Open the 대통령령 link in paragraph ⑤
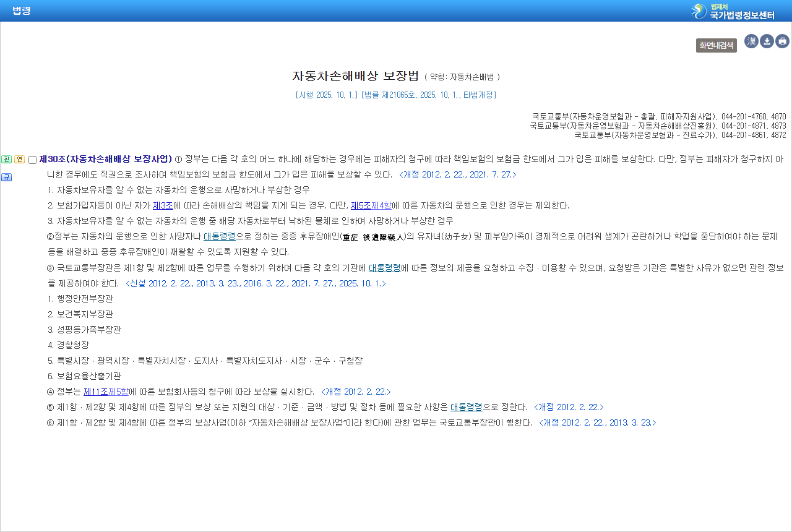 [x=467, y=407]
